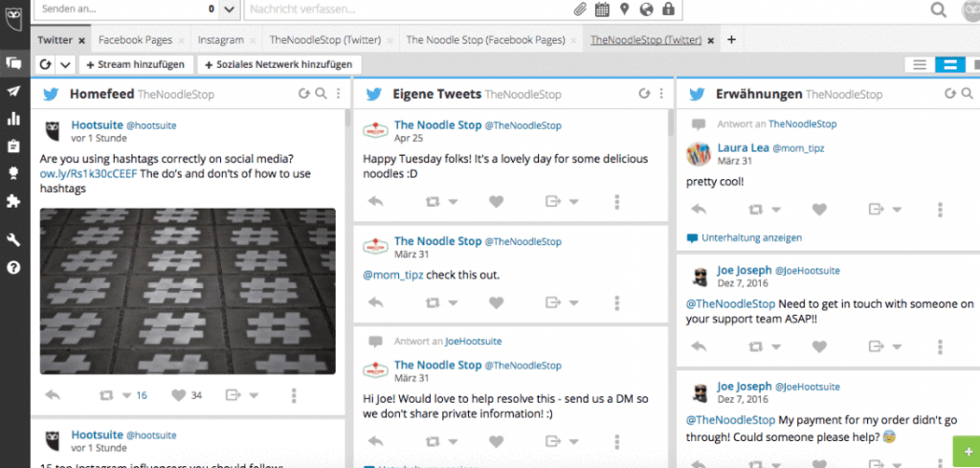The height and width of the screenshot is (468, 980).
Task: Open App Directory puzzle piece icon
Action: pos(13,201)
